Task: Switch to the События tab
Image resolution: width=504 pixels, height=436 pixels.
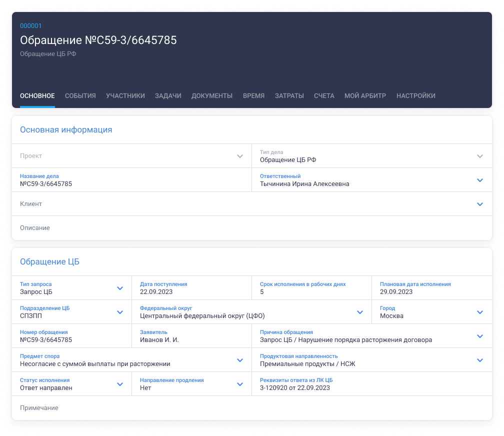Action: [80, 95]
